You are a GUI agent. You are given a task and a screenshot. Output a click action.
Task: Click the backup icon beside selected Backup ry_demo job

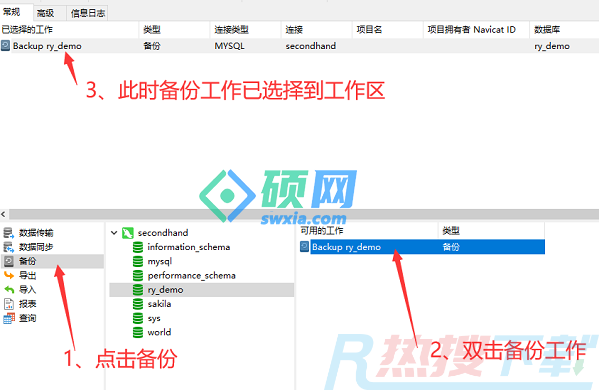(x=5, y=46)
